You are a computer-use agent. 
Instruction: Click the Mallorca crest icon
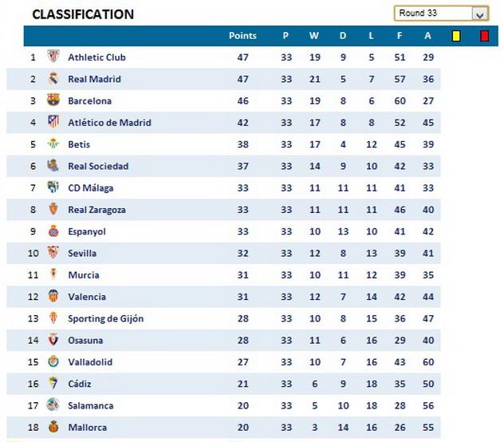53,427
